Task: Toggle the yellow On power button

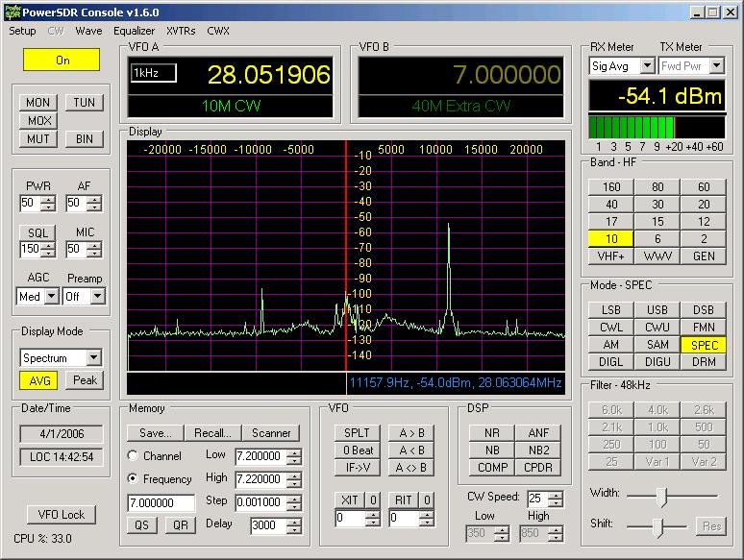Action: [x=62, y=60]
